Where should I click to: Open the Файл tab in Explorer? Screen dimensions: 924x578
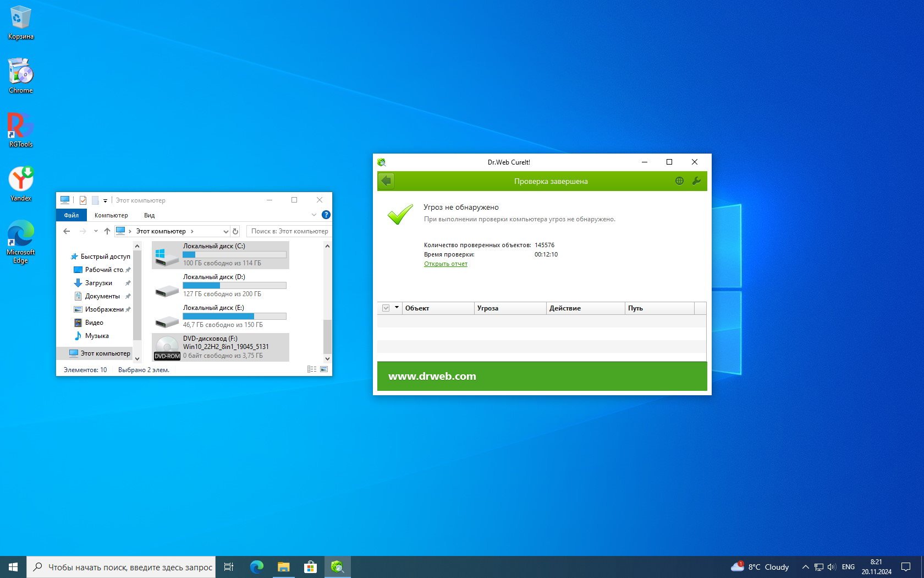(x=71, y=215)
